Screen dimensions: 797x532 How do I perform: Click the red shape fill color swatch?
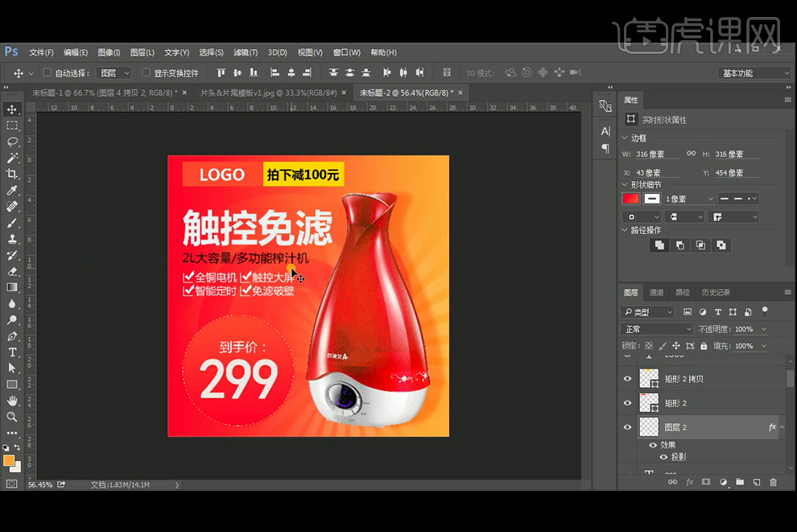pos(630,199)
